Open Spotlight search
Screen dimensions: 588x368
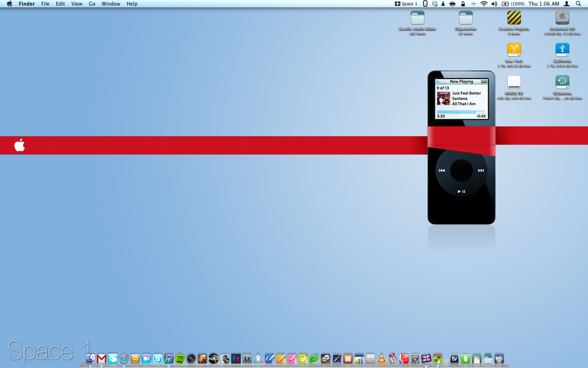[578, 4]
